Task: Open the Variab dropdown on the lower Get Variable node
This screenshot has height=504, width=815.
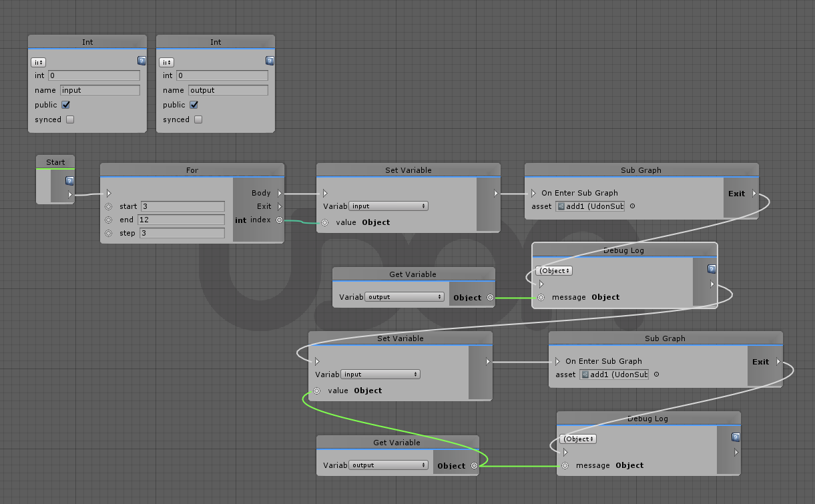Action: [x=388, y=465]
